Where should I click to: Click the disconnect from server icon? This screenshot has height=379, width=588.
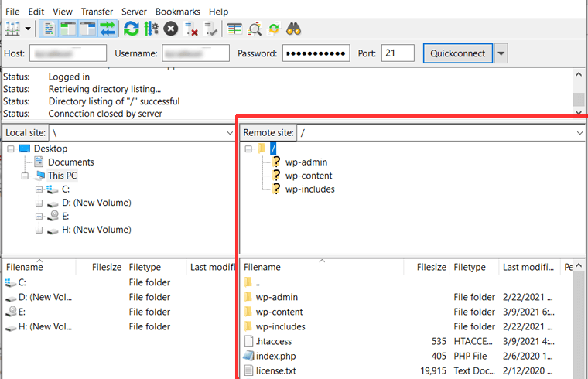click(x=191, y=29)
